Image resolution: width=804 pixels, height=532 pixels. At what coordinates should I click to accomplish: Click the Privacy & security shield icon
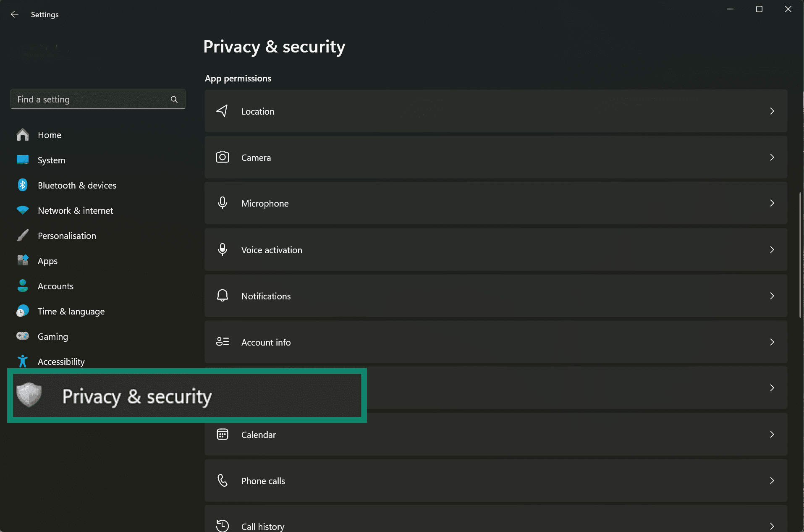click(x=29, y=395)
